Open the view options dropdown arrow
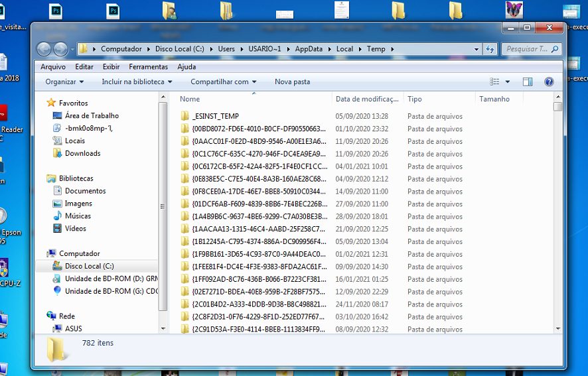This screenshot has width=588, height=376. click(508, 82)
